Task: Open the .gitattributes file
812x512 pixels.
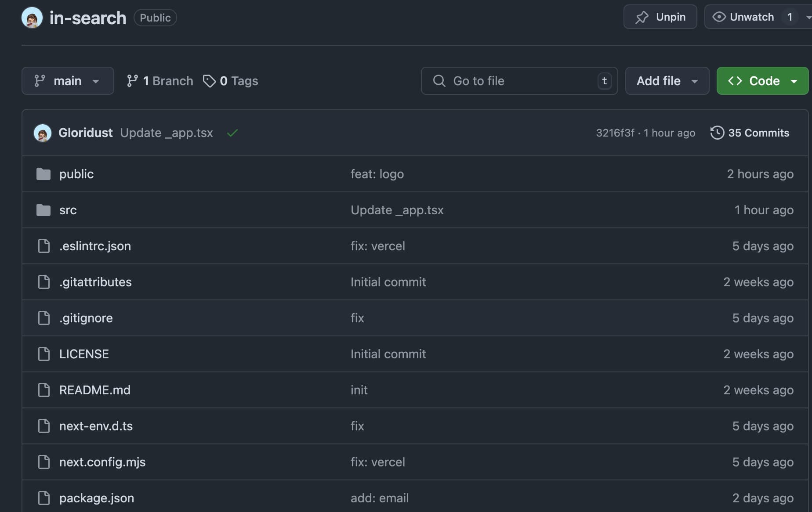Action: (95, 282)
